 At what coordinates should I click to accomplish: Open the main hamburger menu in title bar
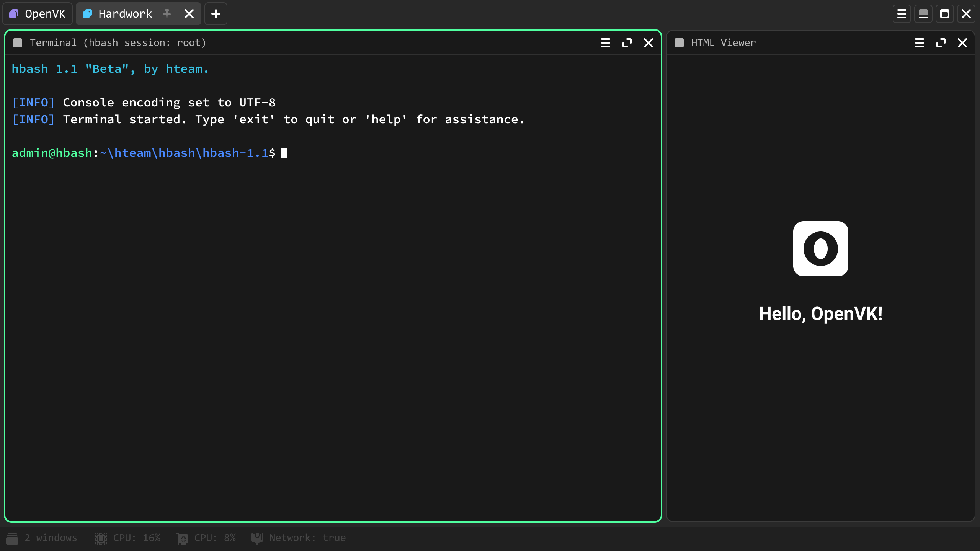click(902, 14)
